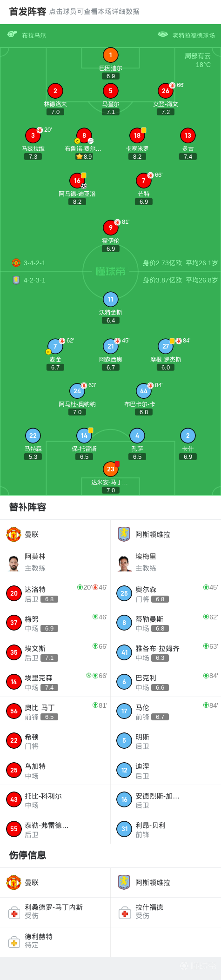Open injured player 拉什福德 entry
221x980 pixels.
(166, 912)
